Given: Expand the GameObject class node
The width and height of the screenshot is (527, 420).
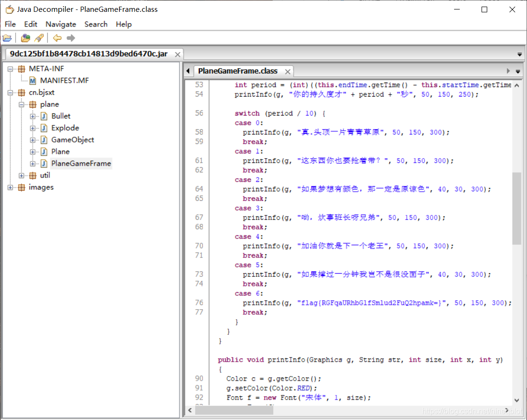Looking at the screenshot, I should 33,140.
